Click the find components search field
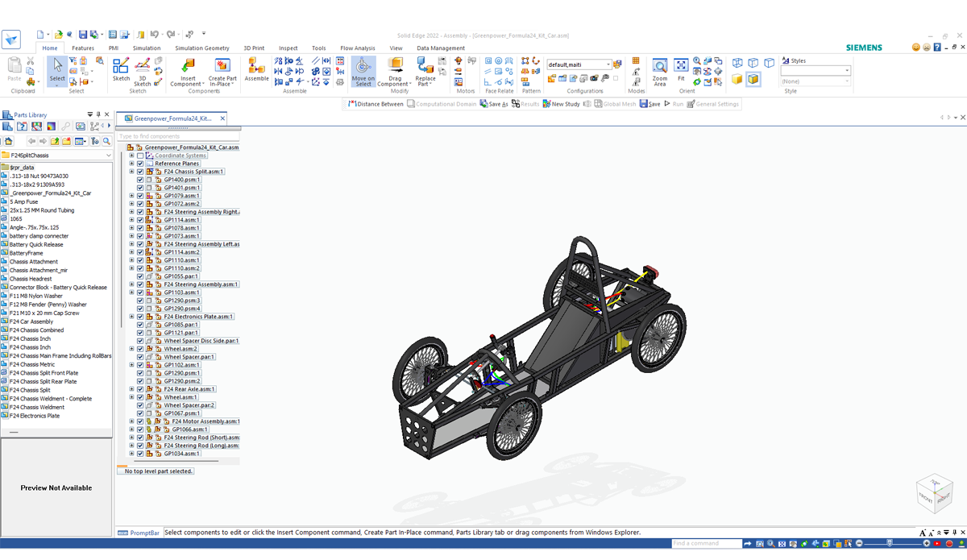967x560 pixels. 177,137
